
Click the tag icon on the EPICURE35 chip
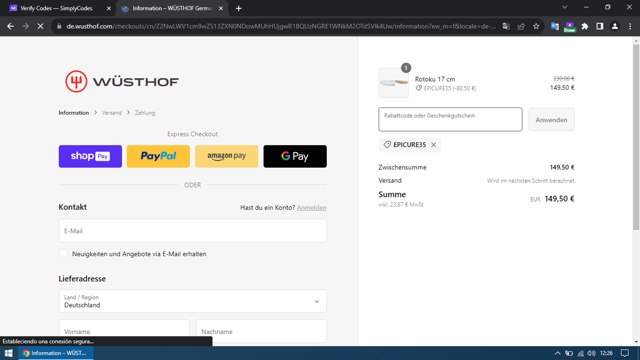387,144
